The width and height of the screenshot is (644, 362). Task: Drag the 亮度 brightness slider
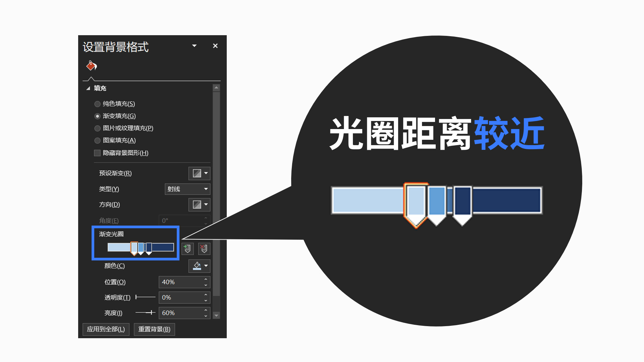[x=151, y=313]
